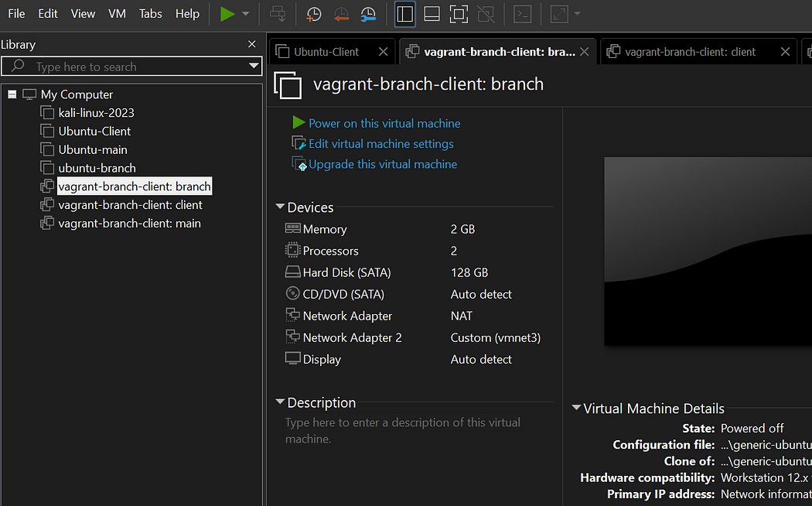The width and height of the screenshot is (812, 506).
Task: Collapse the Virtual Machine Details section
Action: coord(576,408)
